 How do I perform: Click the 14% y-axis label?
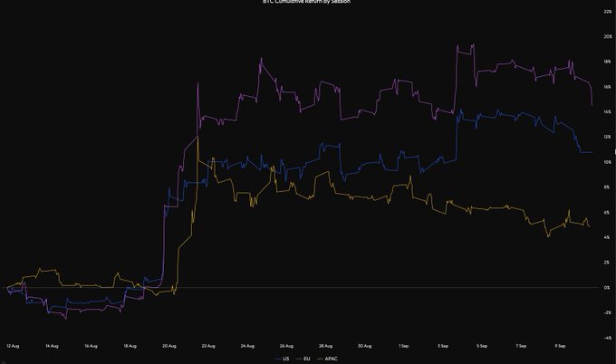[x=608, y=112]
